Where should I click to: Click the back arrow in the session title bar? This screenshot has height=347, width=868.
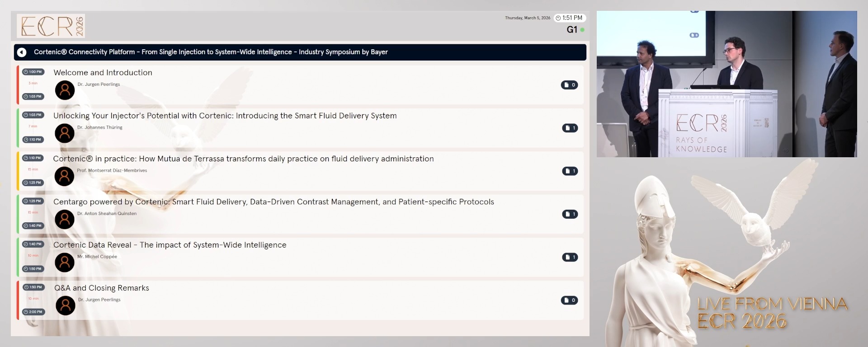click(22, 52)
